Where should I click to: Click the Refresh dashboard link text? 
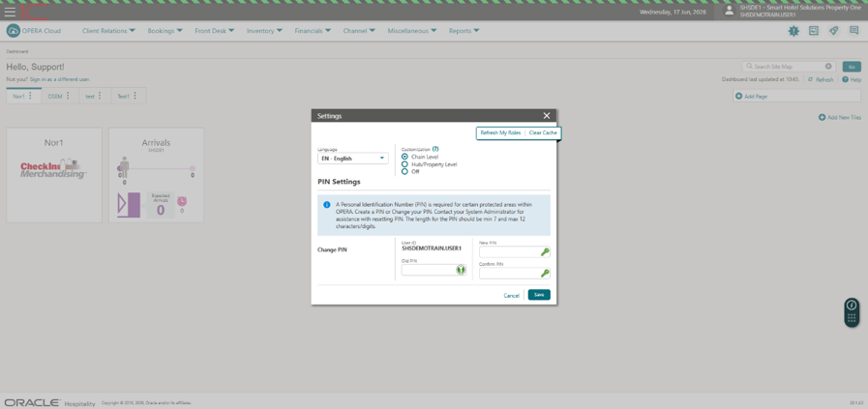824,79
